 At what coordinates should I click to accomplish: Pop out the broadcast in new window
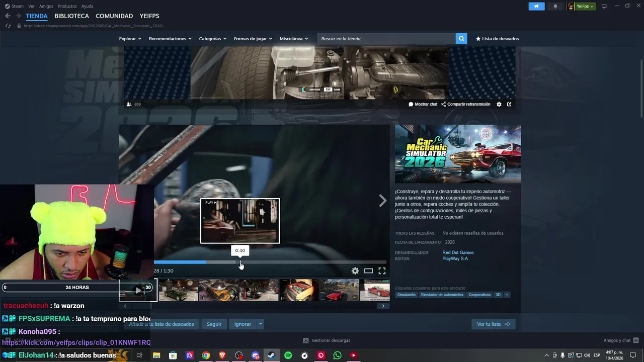[509, 104]
